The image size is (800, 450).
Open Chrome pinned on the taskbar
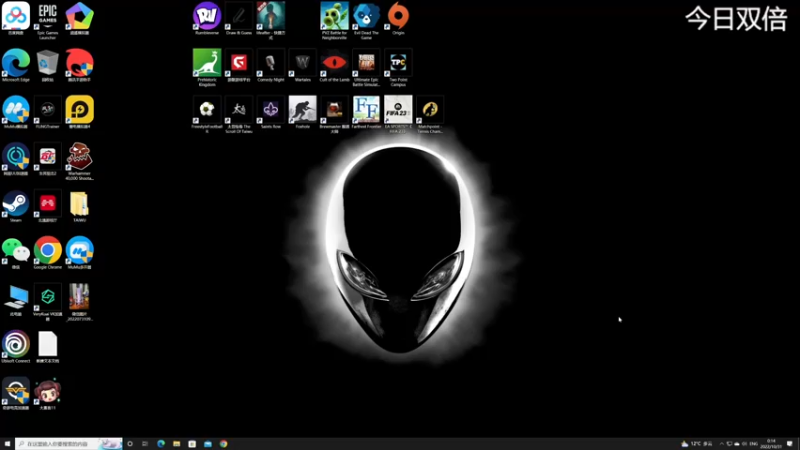click(x=223, y=444)
